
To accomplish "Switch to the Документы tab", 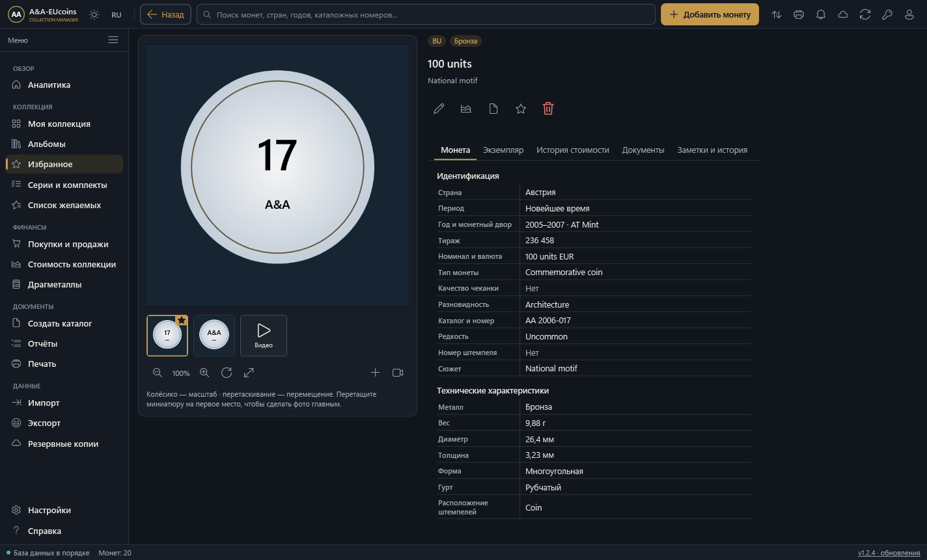I will click(x=643, y=150).
